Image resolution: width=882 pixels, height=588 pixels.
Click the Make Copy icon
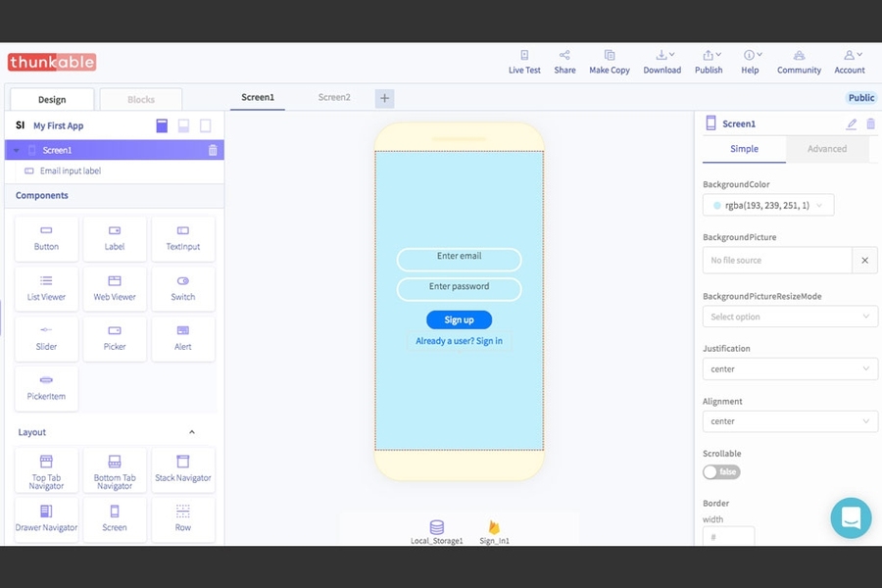[x=610, y=56]
